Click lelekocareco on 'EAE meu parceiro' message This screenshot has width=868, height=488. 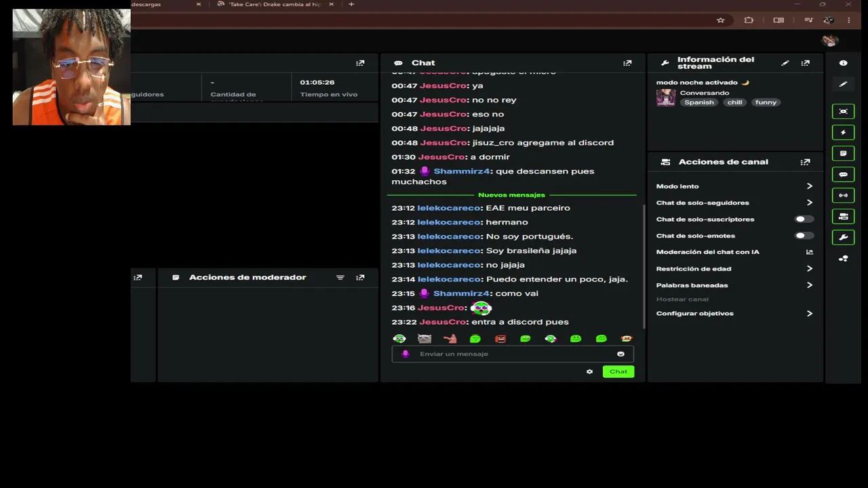(449, 208)
